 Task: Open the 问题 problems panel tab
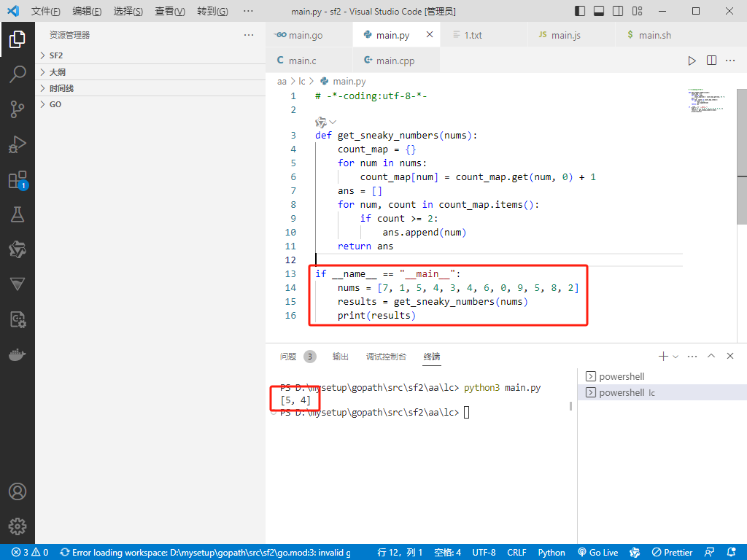coord(298,356)
